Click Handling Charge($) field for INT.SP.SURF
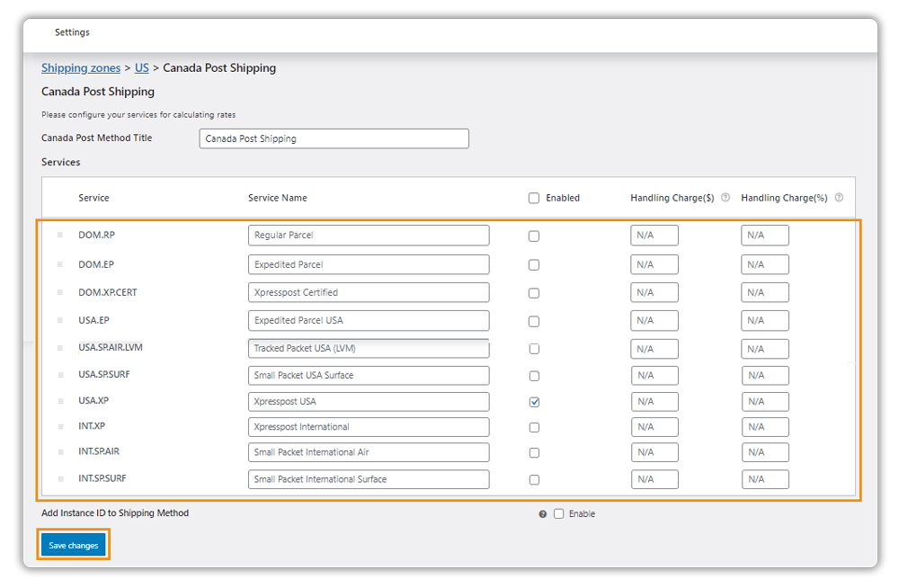Screen dimensions: 899x588 [x=654, y=479]
